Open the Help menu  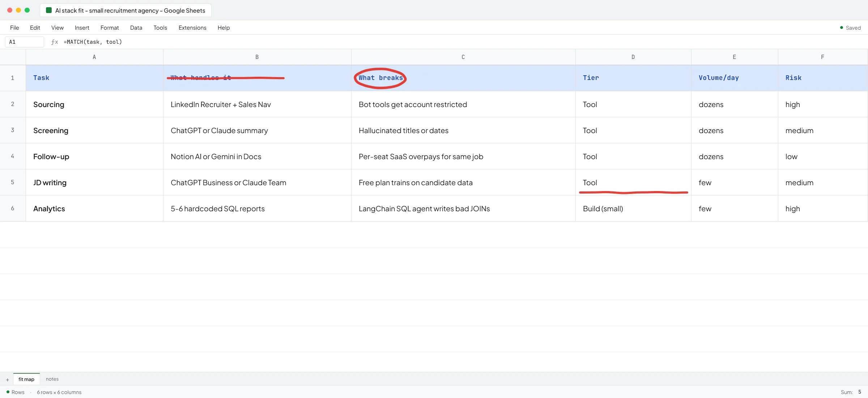(224, 28)
